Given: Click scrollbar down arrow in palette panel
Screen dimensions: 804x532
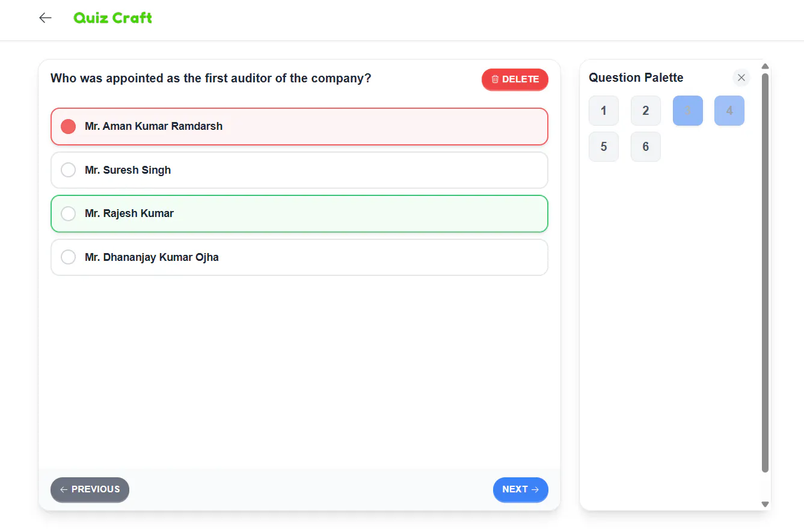Looking at the screenshot, I should (765, 504).
